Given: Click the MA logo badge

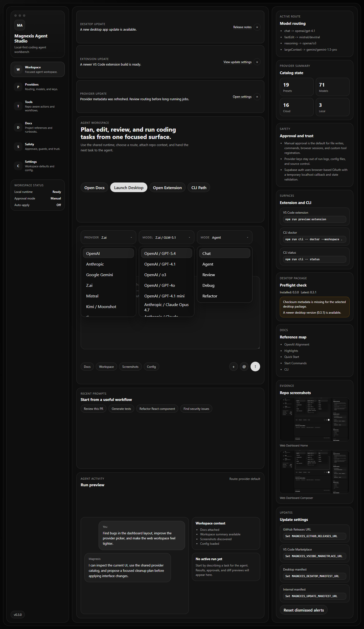Looking at the screenshot, I should point(20,25).
